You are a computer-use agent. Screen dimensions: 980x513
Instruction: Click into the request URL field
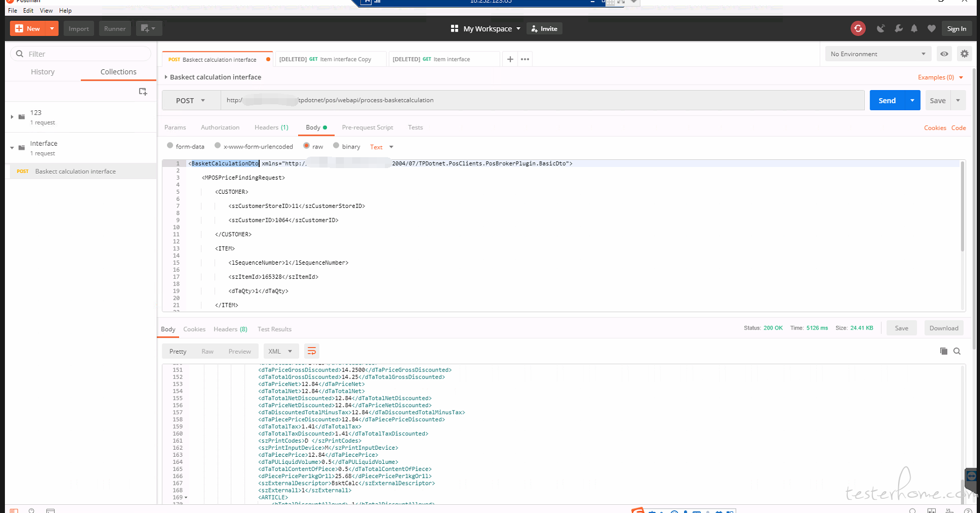tap(542, 100)
